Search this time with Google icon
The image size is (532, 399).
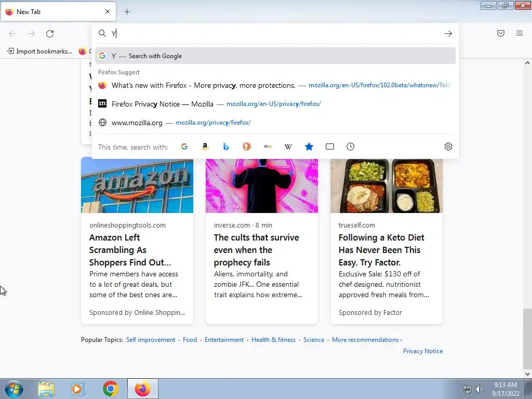click(x=184, y=147)
